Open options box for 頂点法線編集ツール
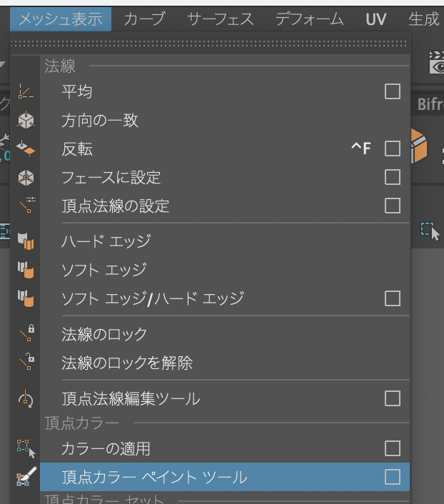The height and width of the screenshot is (504, 444). coord(393,398)
